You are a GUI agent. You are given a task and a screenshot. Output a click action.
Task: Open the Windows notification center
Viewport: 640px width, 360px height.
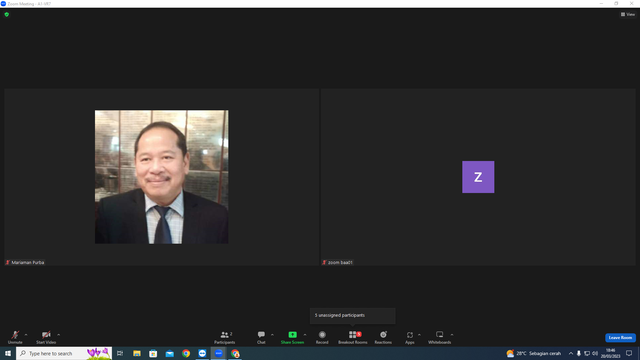(629, 353)
